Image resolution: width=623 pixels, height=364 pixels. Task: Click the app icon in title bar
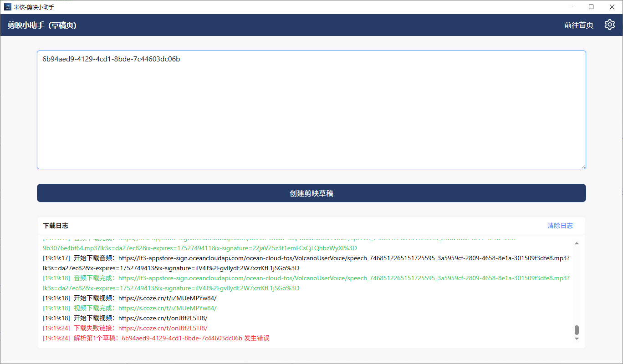(x=7, y=7)
